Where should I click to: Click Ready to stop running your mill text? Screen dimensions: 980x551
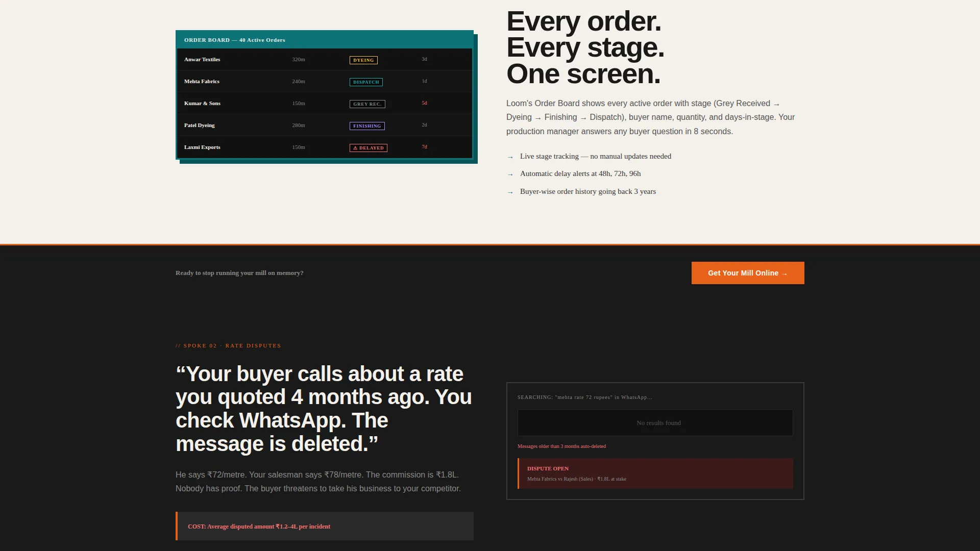(x=239, y=273)
